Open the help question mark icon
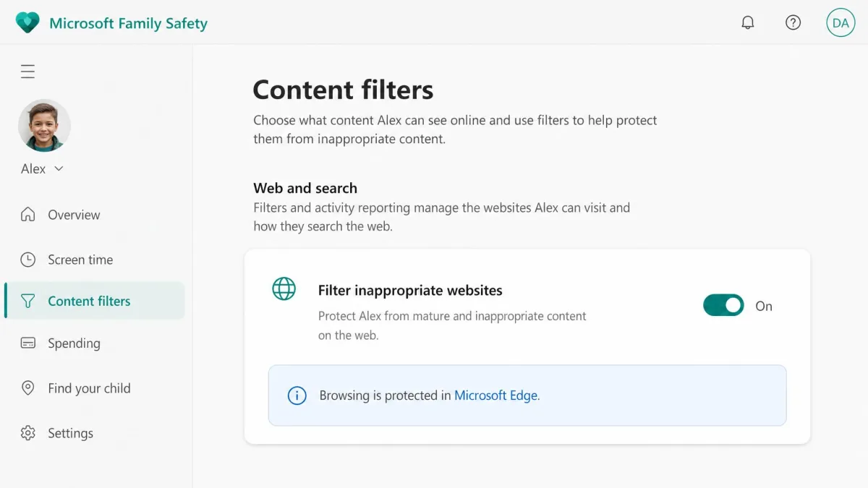The image size is (868, 488). 793,22
